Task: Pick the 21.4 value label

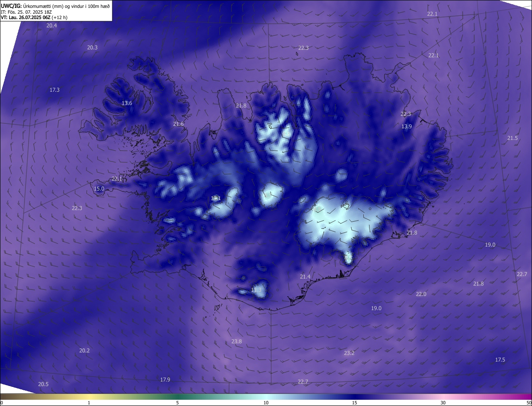Action: click(305, 277)
